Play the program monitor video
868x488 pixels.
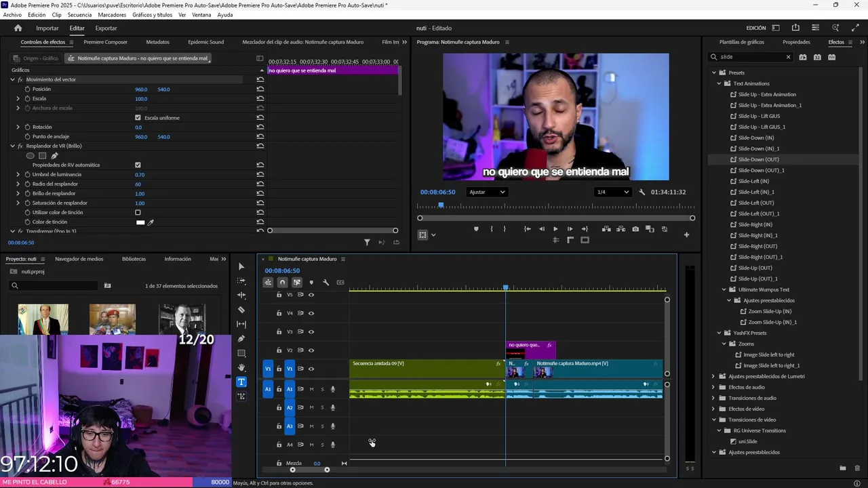tap(555, 229)
